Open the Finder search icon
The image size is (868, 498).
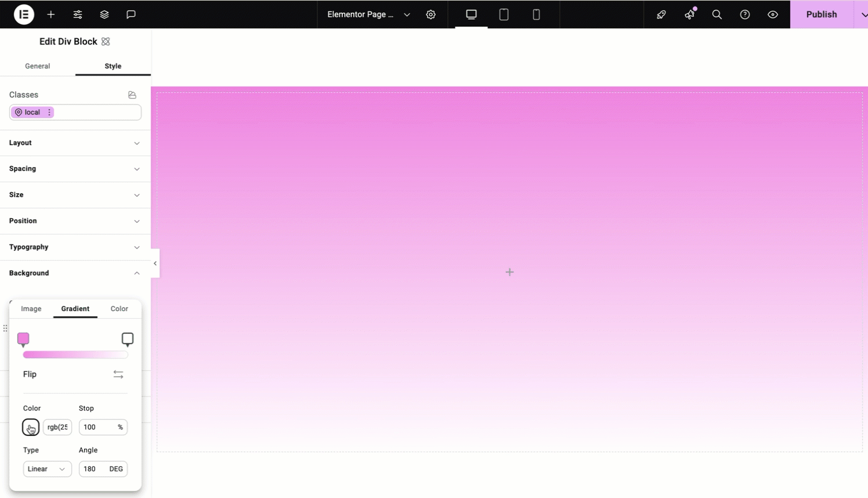(717, 15)
